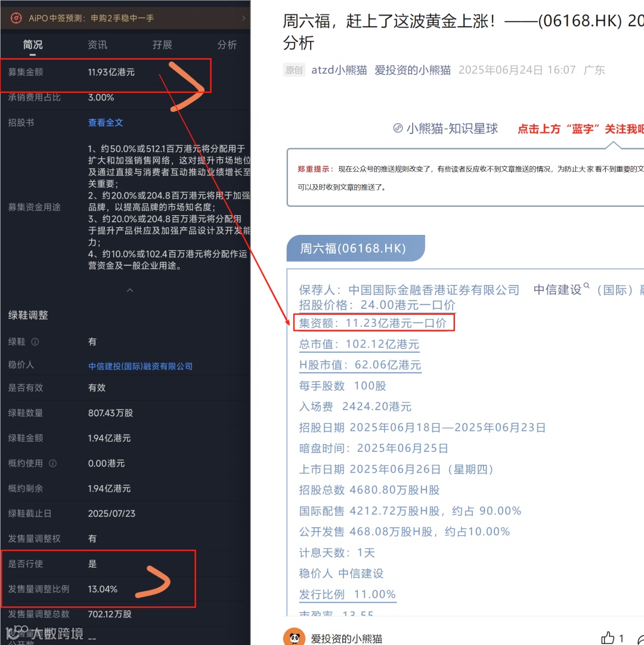Select the 绿鞋金额 1.94亿港元 value
The image size is (644, 645).
109,438
